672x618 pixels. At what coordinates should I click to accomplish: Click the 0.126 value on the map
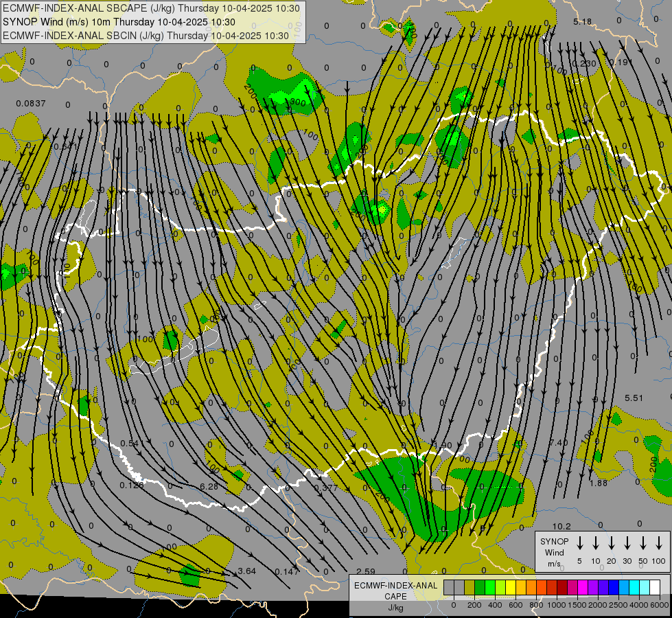coord(132,485)
